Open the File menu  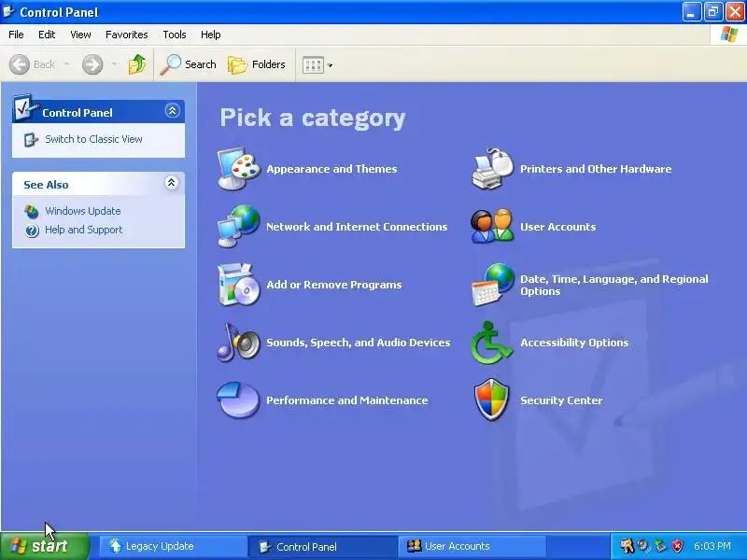(16, 35)
